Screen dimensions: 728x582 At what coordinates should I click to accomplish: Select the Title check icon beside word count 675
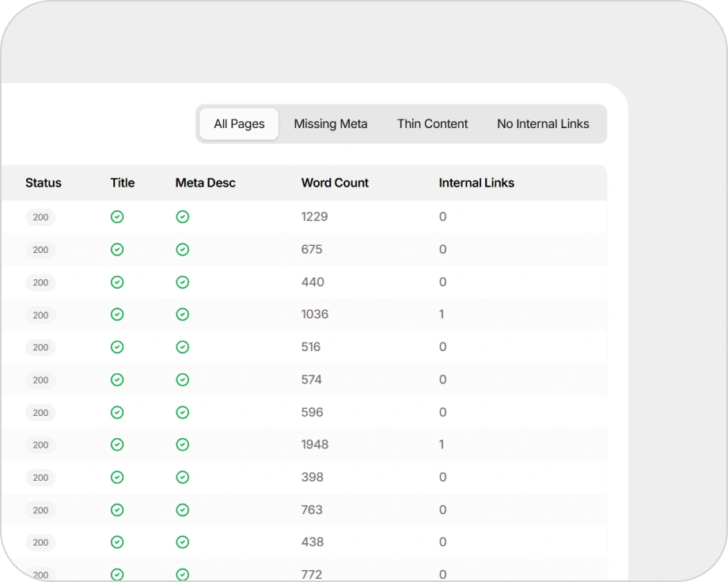click(117, 249)
